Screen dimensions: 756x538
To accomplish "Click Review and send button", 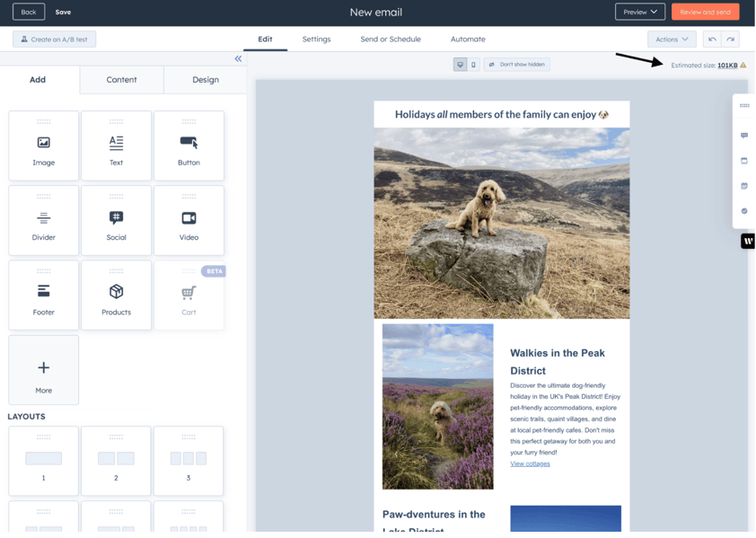I will [706, 12].
